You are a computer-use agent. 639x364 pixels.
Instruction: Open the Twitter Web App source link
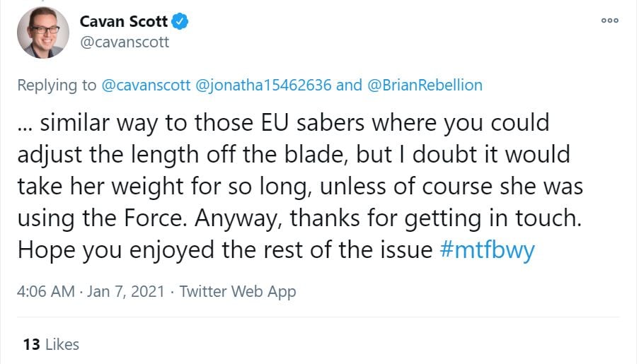tap(238, 291)
